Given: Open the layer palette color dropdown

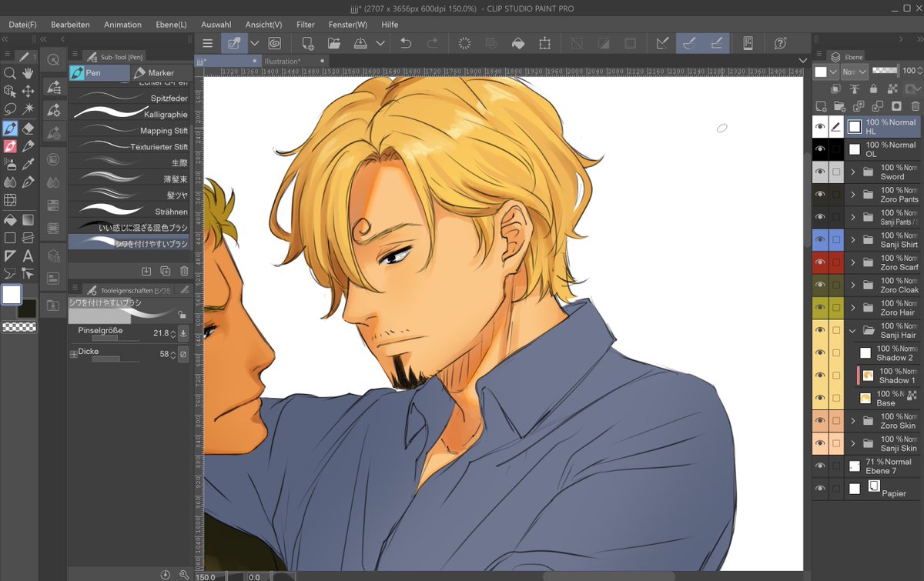Looking at the screenshot, I should tap(825, 72).
